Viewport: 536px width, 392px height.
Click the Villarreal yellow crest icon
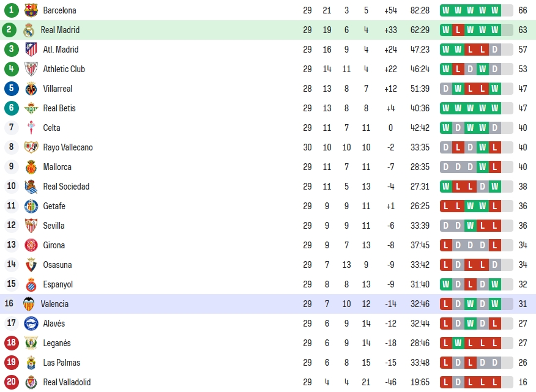(31, 89)
